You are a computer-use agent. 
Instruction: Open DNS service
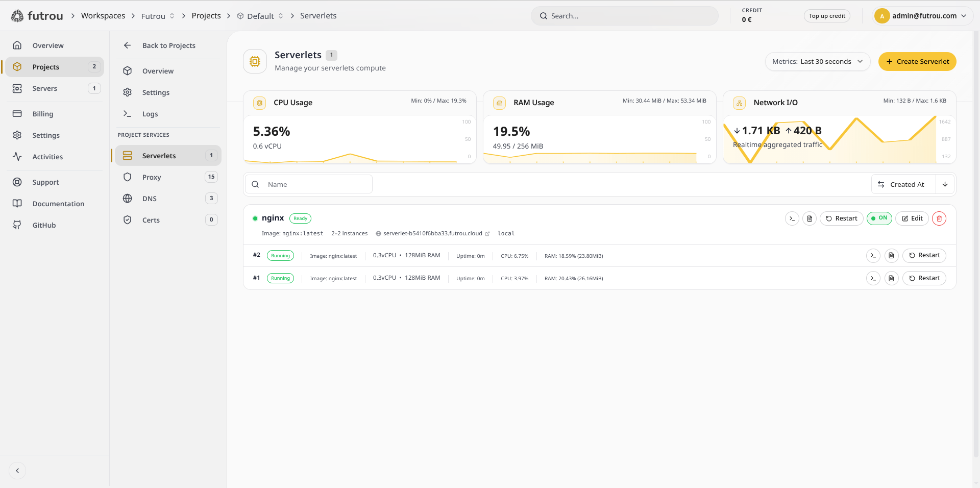coord(168,199)
